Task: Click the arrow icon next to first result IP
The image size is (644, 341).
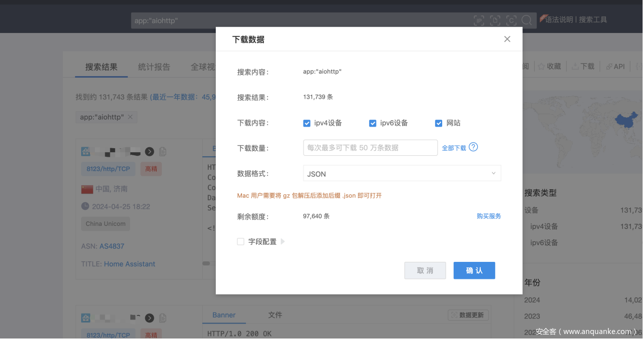Action: click(x=149, y=151)
